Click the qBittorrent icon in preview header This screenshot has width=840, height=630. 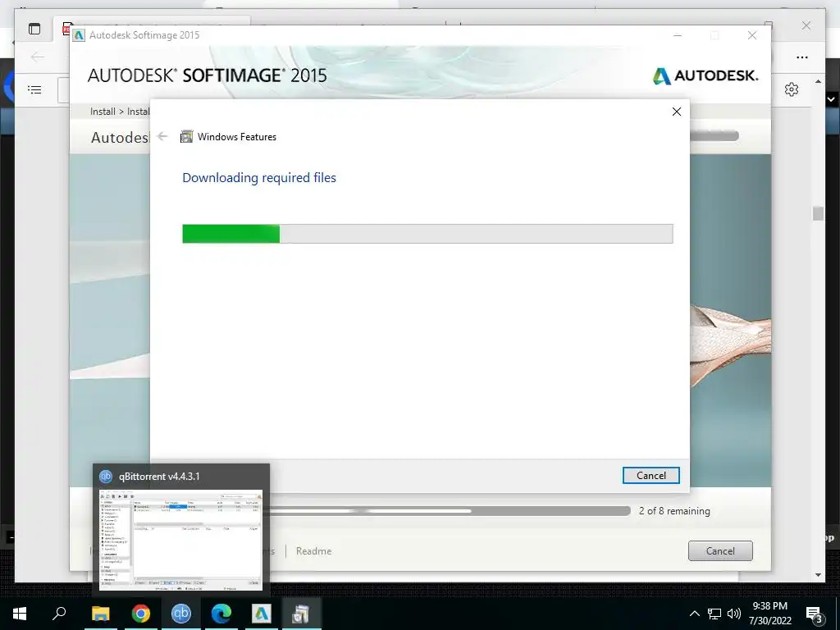[x=106, y=477]
